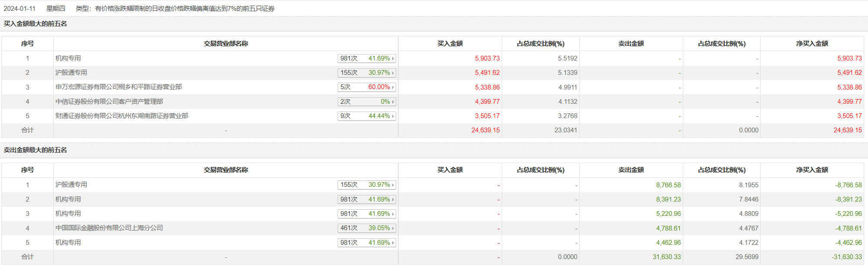Expand the 461次 39.05% badge
This screenshot has height=266, width=868.
366,228
